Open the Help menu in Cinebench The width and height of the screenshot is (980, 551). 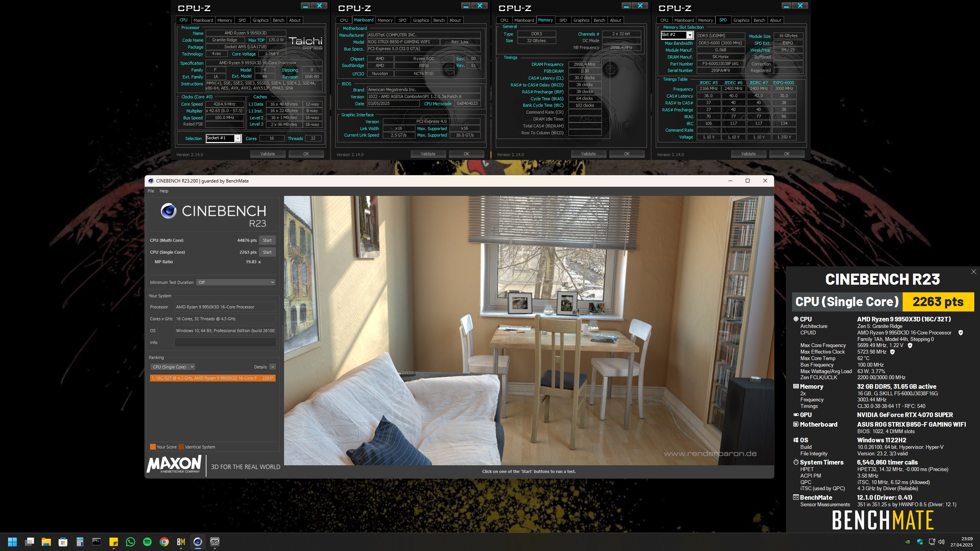(x=164, y=191)
